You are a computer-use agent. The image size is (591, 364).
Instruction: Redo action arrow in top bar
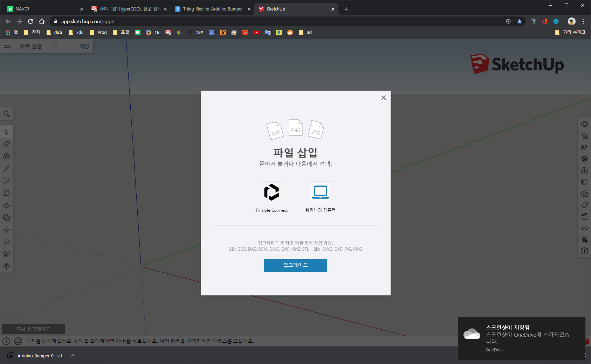pos(69,46)
